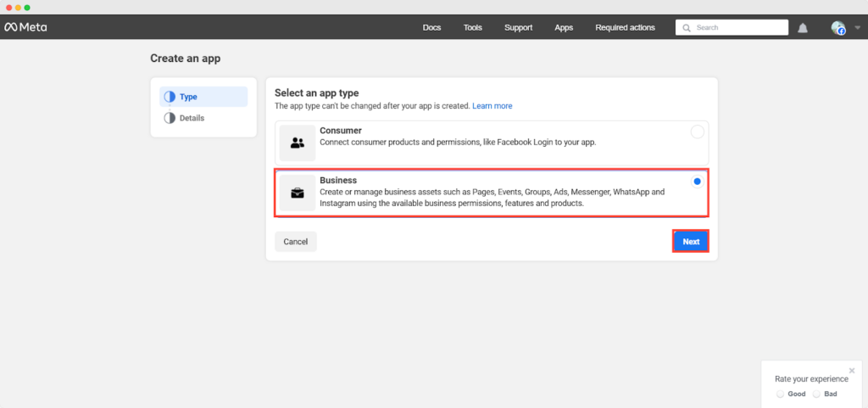The image size is (868, 408).
Task: Open the Apps menu
Action: click(x=564, y=28)
